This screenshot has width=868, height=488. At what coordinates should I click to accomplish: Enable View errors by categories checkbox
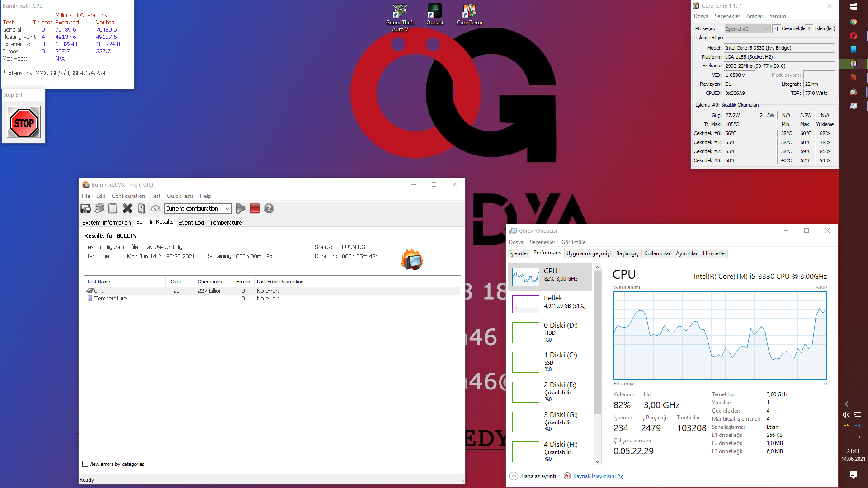click(85, 464)
